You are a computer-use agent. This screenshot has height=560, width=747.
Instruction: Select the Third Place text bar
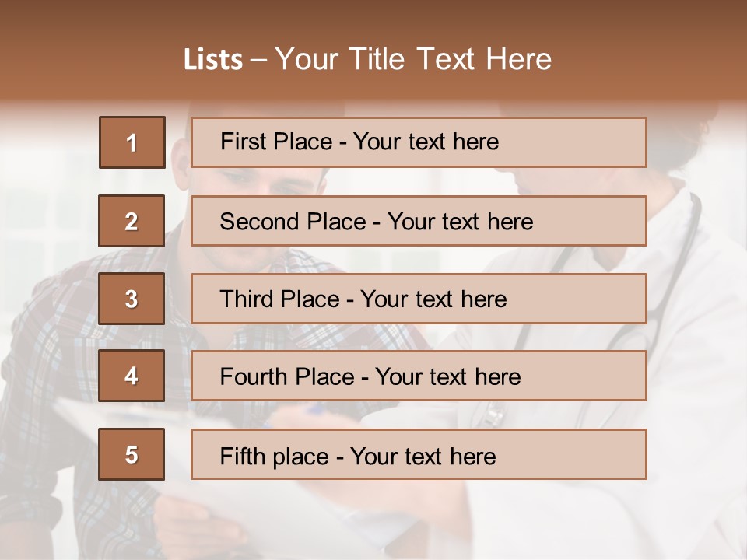tap(419, 299)
